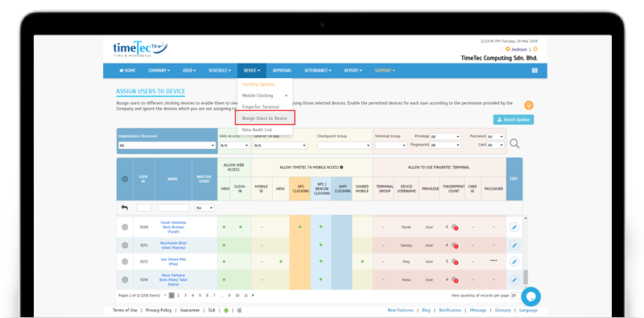This screenshot has width=644, height=318.
Task: Select row checkbox for user 5074
Action: (x=125, y=279)
